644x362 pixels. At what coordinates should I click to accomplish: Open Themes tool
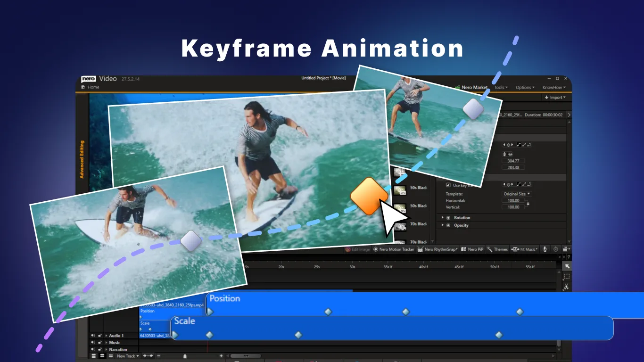497,249
